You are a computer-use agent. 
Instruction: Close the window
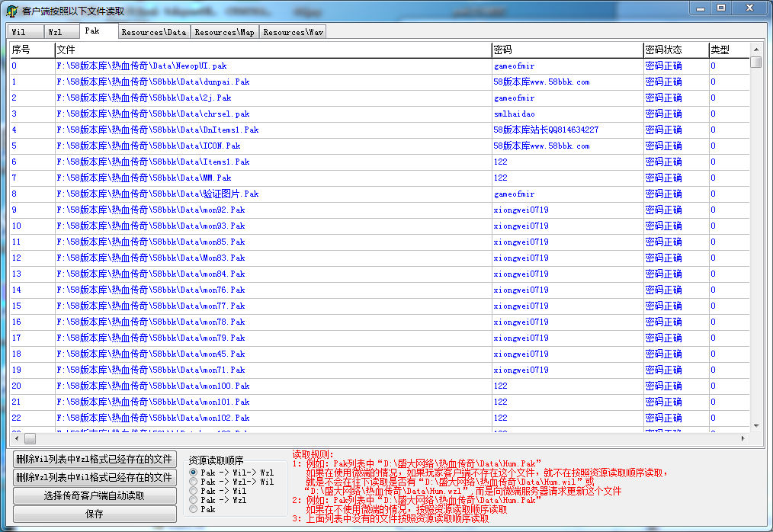(750, 8)
